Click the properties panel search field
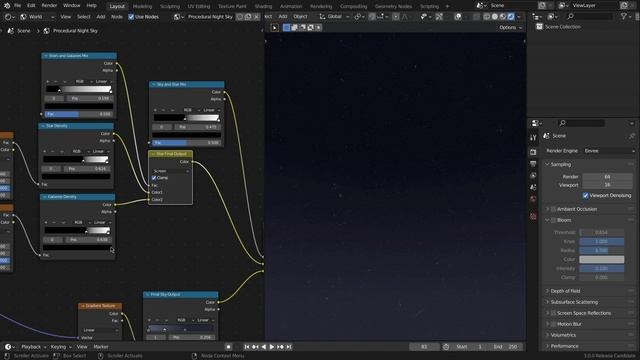The image size is (640, 360). (x=581, y=123)
